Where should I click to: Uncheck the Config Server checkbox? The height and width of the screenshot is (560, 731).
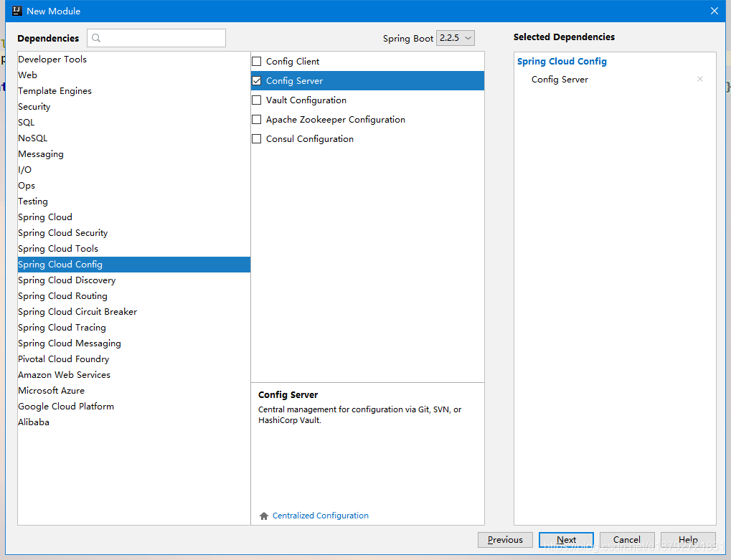tap(256, 80)
